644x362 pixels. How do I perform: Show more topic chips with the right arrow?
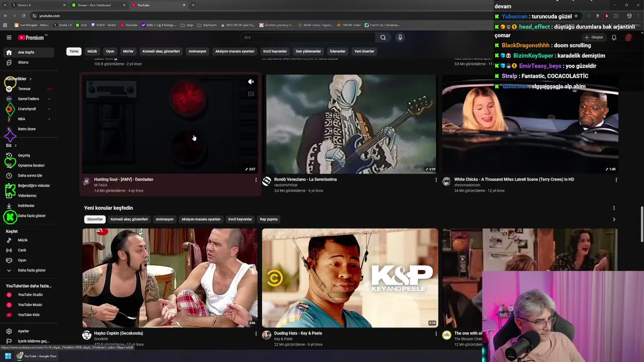pyautogui.click(x=614, y=219)
